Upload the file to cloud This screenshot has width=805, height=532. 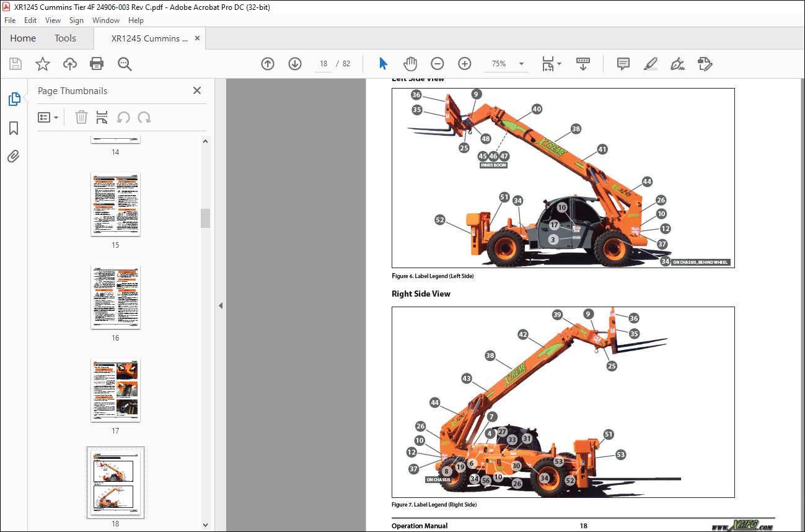[70, 64]
